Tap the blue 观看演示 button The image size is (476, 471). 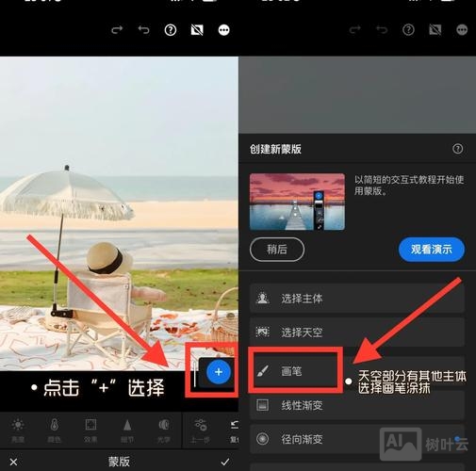click(x=432, y=250)
